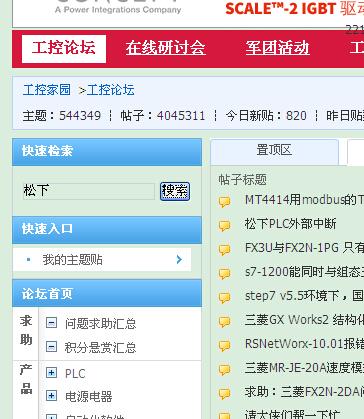The image size is (364, 419).
Task: Click the 快速入口 panel header
Action: (107, 230)
